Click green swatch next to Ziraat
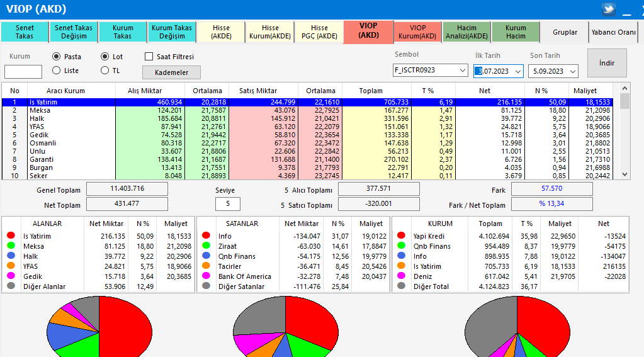This screenshot has height=357, width=644. coord(206,246)
